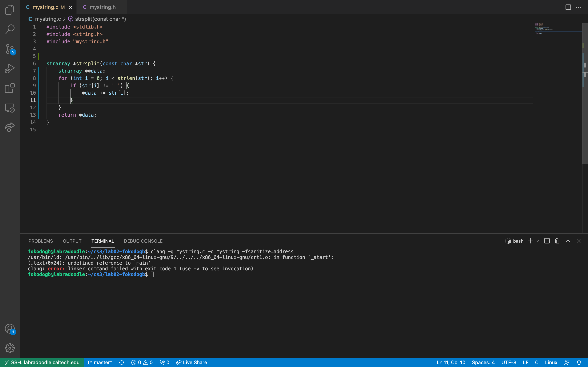Open notifications bell in status bar
The image size is (588, 367).
tap(579, 362)
